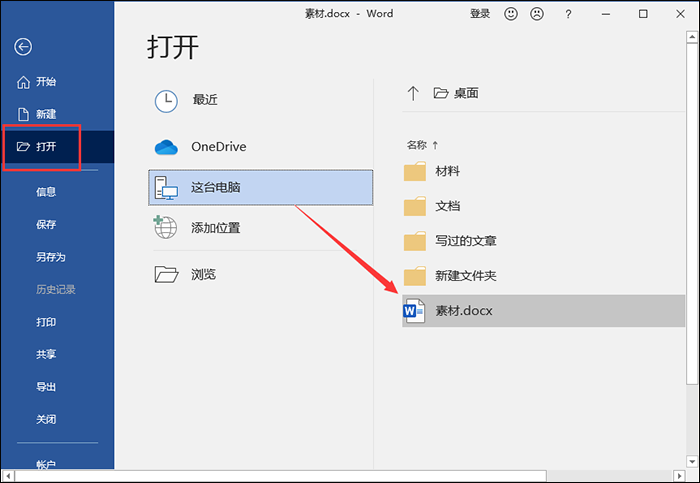Click the open folder icon beside 打开
This screenshot has width=700, height=483.
coord(23,146)
